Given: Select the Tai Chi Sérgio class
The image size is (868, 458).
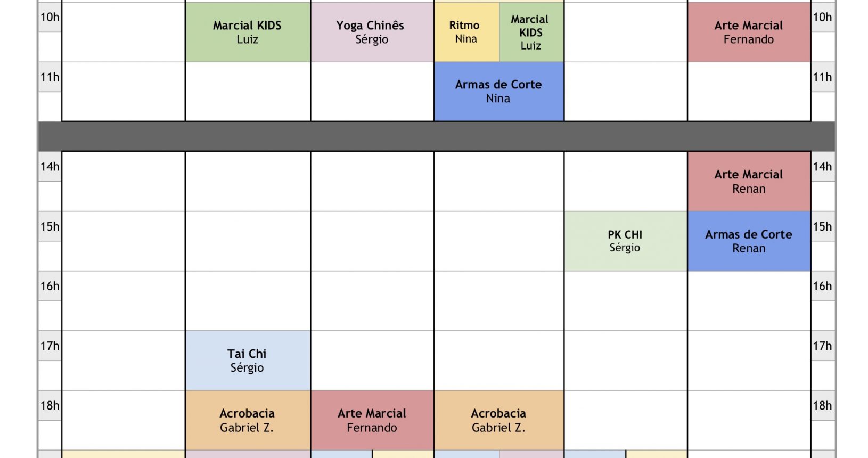Looking at the screenshot, I should pos(248,361).
